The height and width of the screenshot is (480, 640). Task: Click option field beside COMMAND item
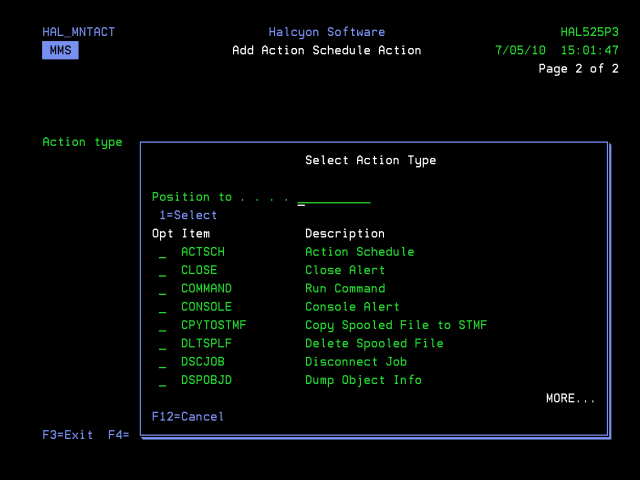coord(162,289)
